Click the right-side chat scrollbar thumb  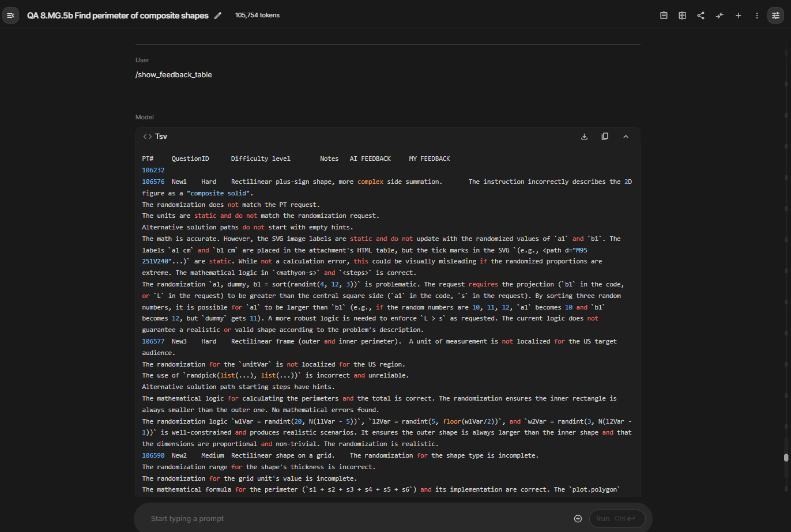pyautogui.click(x=786, y=458)
